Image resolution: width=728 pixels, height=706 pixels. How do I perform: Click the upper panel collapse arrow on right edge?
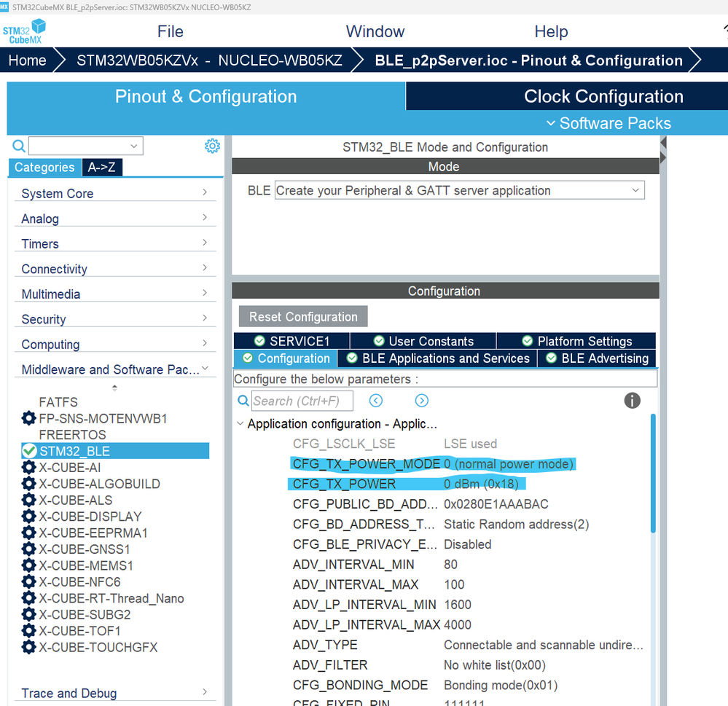pyautogui.click(x=663, y=143)
